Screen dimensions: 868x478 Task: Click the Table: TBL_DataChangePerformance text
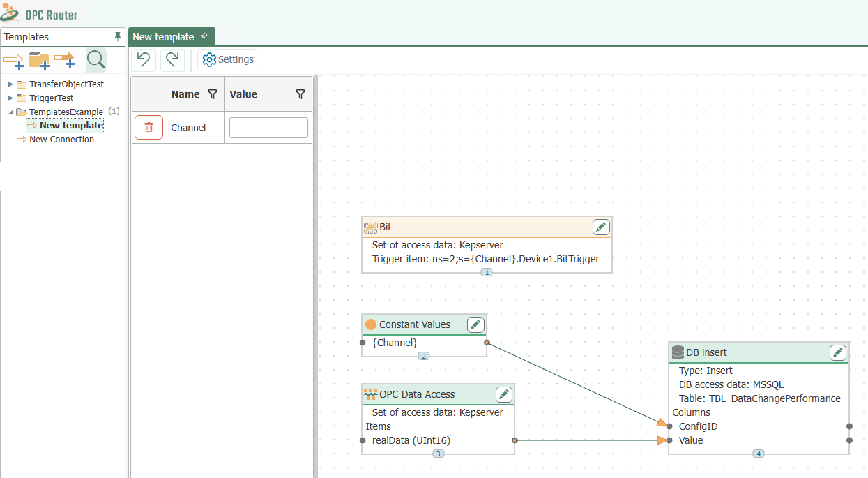point(760,398)
